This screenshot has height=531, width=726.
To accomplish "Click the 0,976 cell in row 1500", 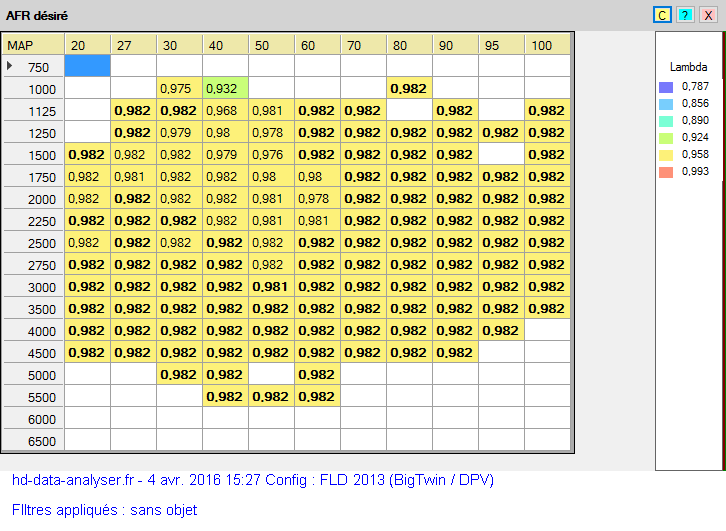I will point(271,154).
